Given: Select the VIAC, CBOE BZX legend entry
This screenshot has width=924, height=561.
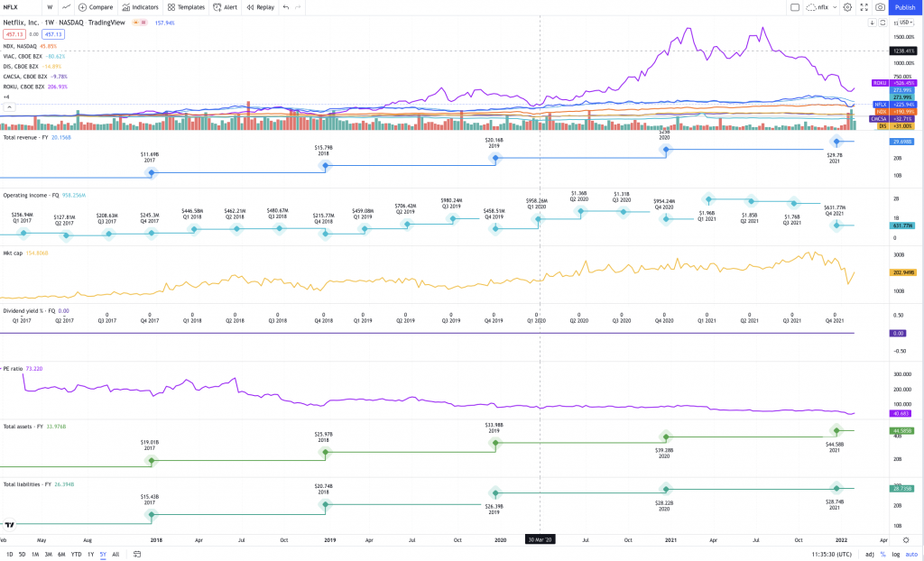Looking at the screenshot, I should click(x=23, y=56).
